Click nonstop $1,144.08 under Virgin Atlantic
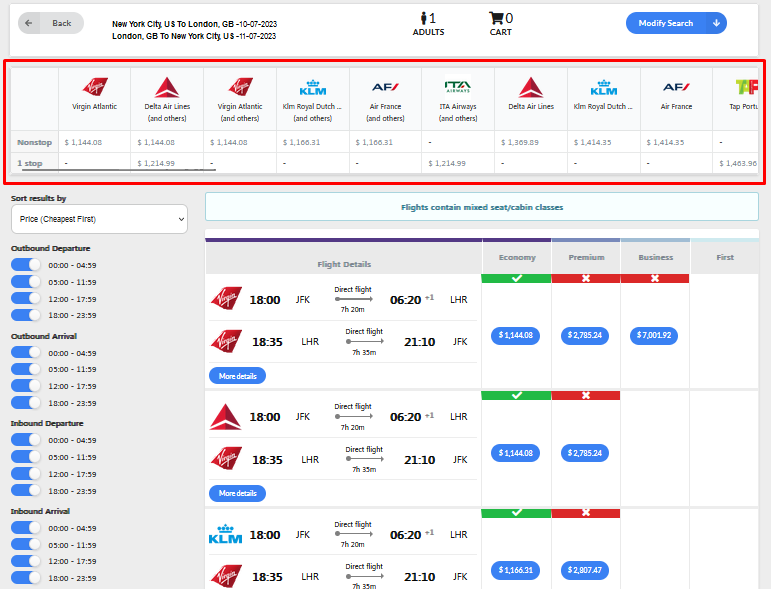This screenshot has height=589, width=771. point(83,143)
